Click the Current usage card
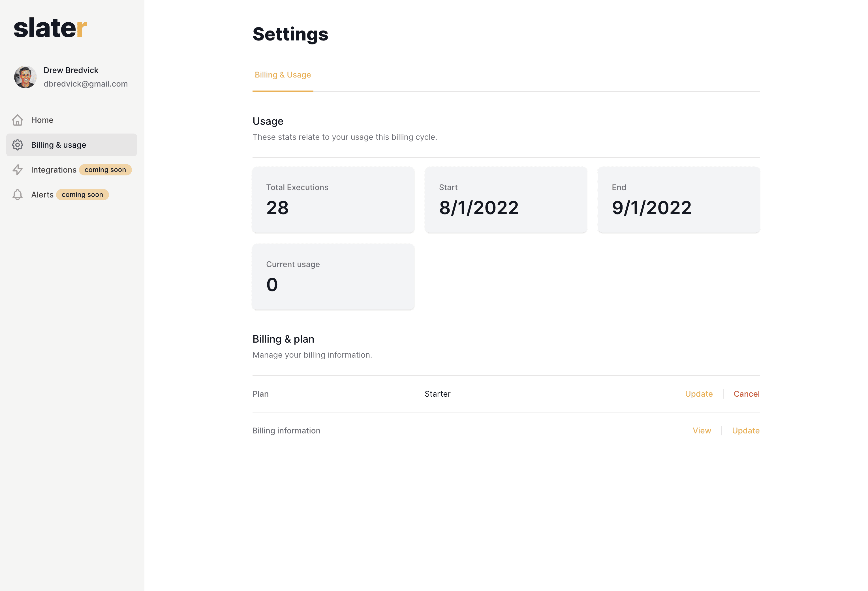Image resolution: width=868 pixels, height=591 pixels. pyautogui.click(x=333, y=277)
